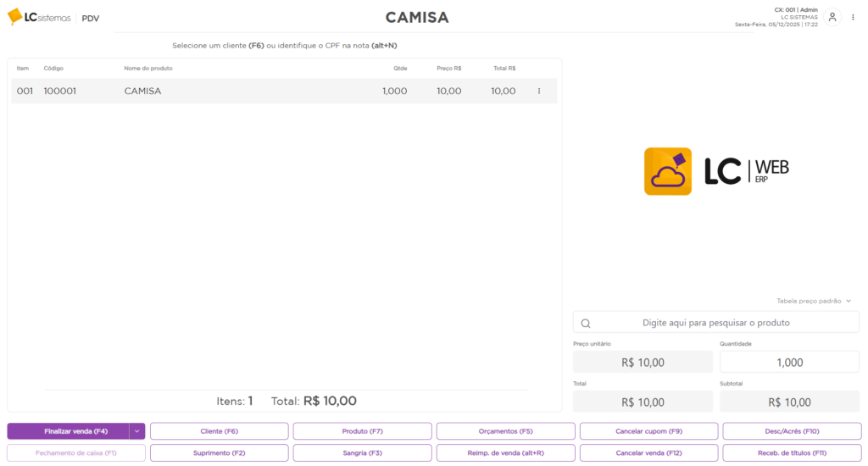Open Orçamentos (F5)
The width and height of the screenshot is (868, 466).
coord(505,431)
